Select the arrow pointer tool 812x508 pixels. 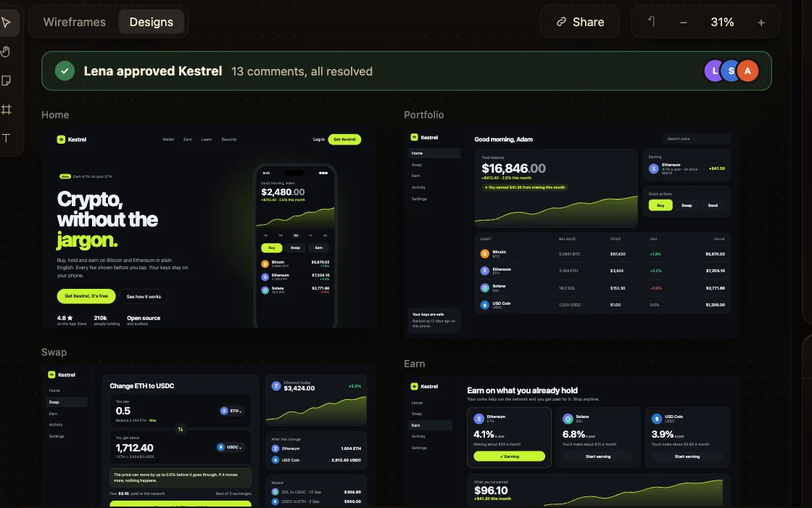pyautogui.click(x=7, y=22)
